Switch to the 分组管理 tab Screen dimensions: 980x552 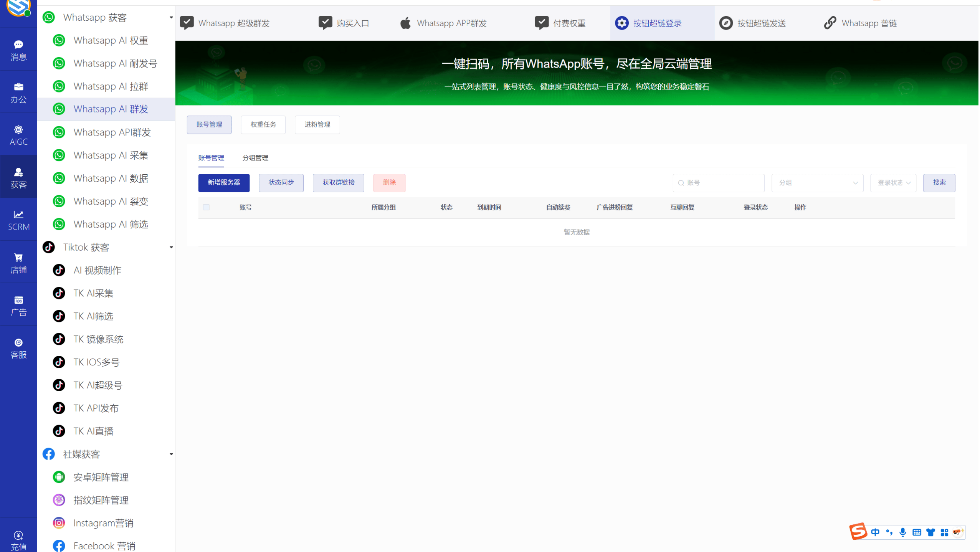click(255, 158)
